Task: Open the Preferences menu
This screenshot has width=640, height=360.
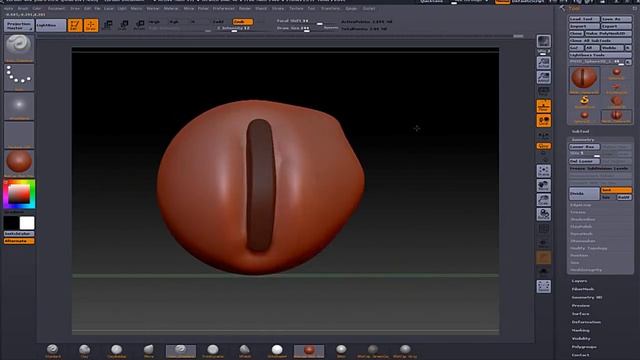Action: click(224, 8)
